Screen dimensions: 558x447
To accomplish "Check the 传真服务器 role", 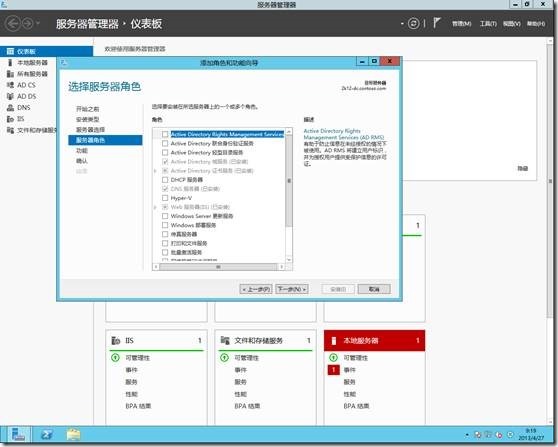I will pyautogui.click(x=165, y=234).
